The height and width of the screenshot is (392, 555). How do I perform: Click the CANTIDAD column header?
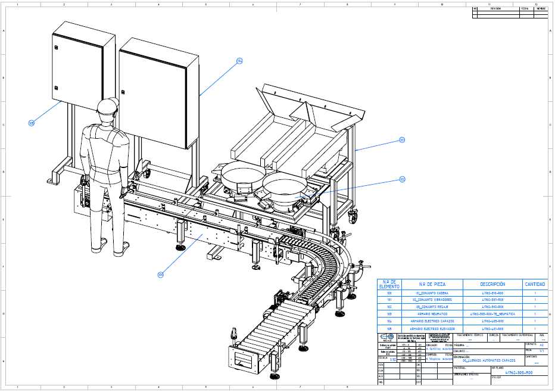534,284
